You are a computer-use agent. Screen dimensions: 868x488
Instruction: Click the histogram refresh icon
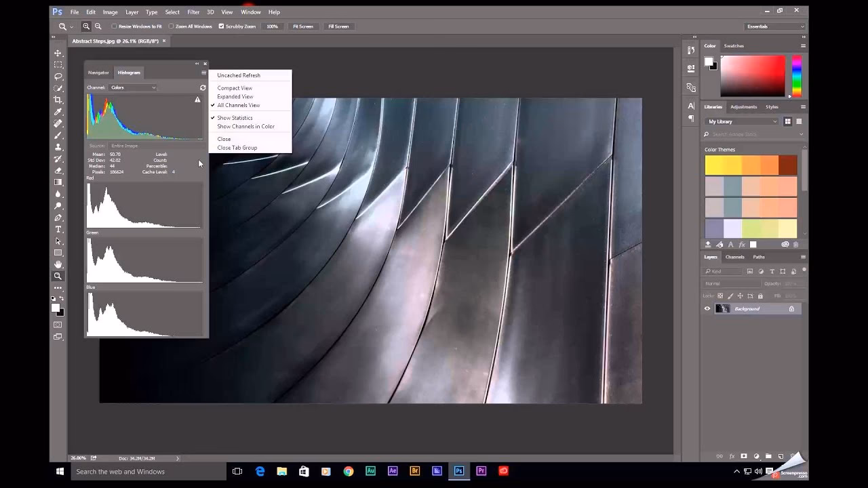click(x=203, y=87)
